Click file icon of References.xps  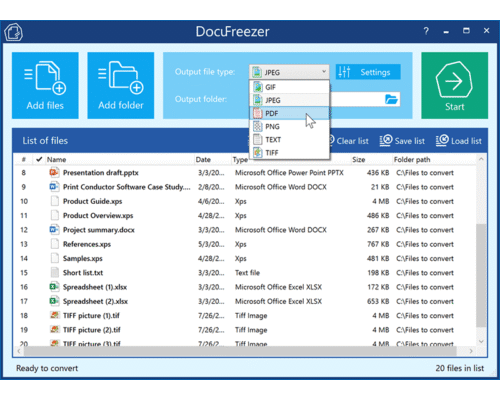point(54,244)
